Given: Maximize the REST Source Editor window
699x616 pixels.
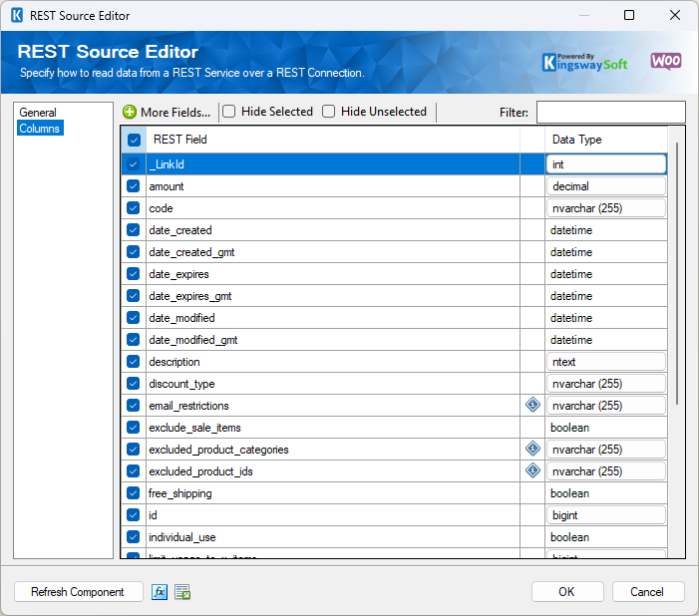Looking at the screenshot, I should [629, 15].
